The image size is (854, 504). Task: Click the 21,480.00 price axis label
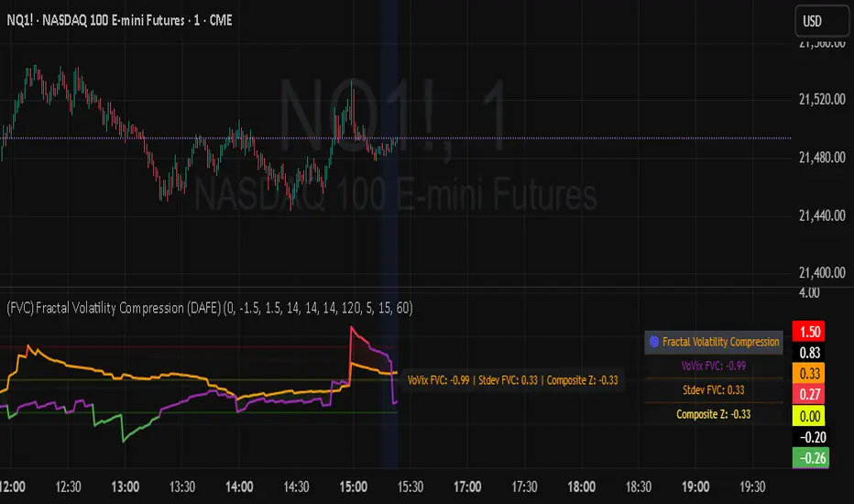click(x=822, y=158)
